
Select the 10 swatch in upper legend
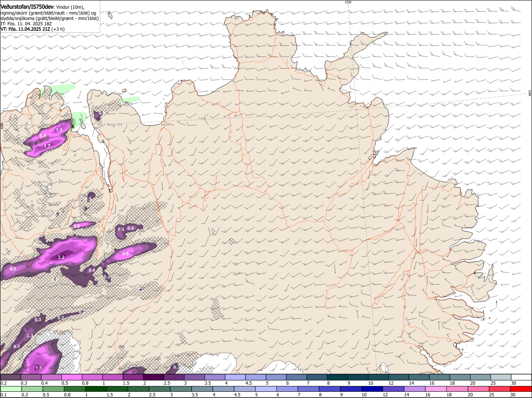pos(378,377)
